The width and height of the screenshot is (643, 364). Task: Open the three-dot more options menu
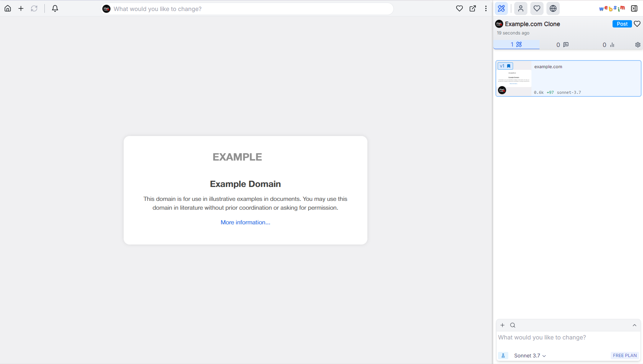click(486, 8)
